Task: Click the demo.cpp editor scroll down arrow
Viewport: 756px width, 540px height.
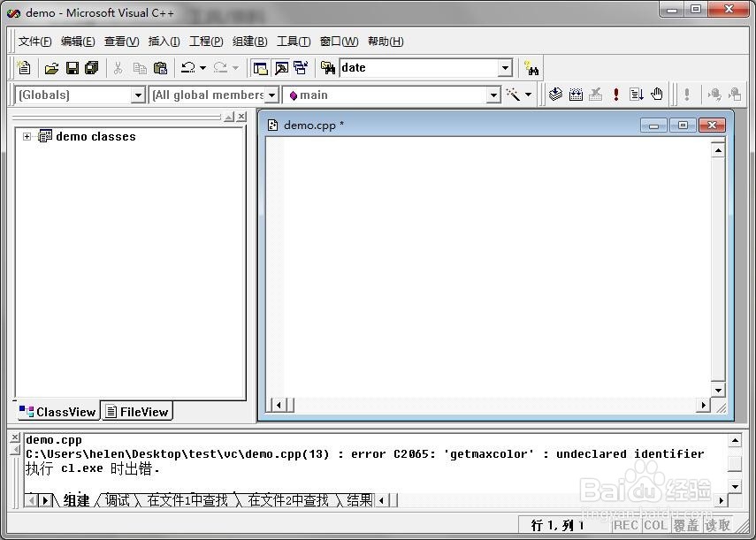Action: click(718, 390)
